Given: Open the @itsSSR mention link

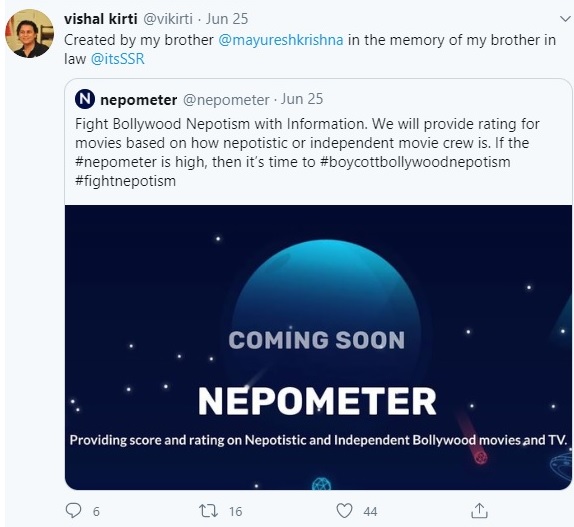Looking at the screenshot, I should [x=118, y=59].
